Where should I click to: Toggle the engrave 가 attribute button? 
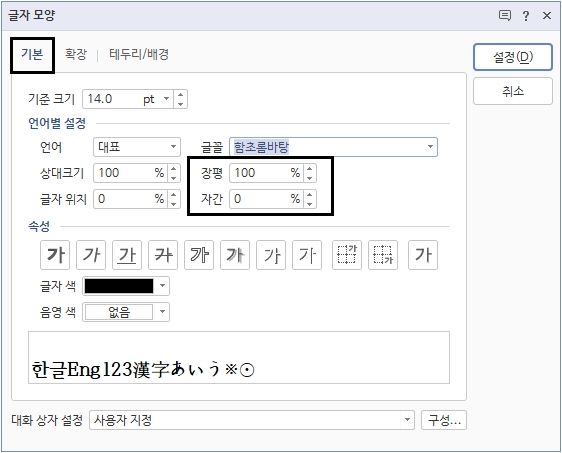coord(307,255)
